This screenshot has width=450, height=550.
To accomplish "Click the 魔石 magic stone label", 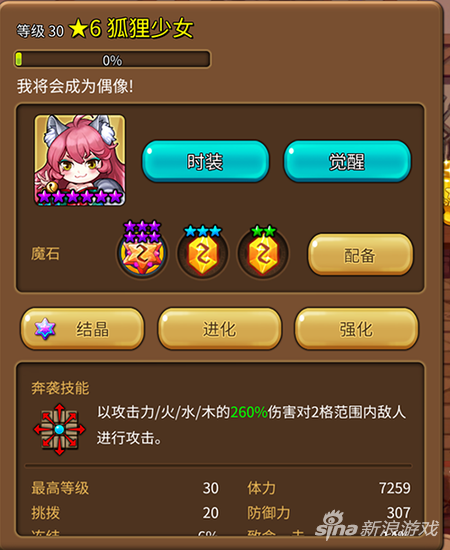I will pyautogui.click(x=45, y=254).
